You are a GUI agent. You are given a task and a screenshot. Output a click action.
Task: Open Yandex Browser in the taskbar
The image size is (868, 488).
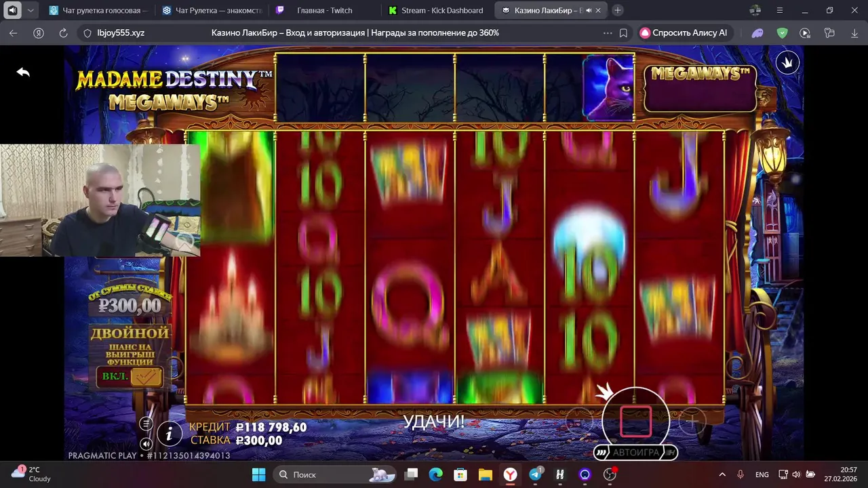(510, 474)
